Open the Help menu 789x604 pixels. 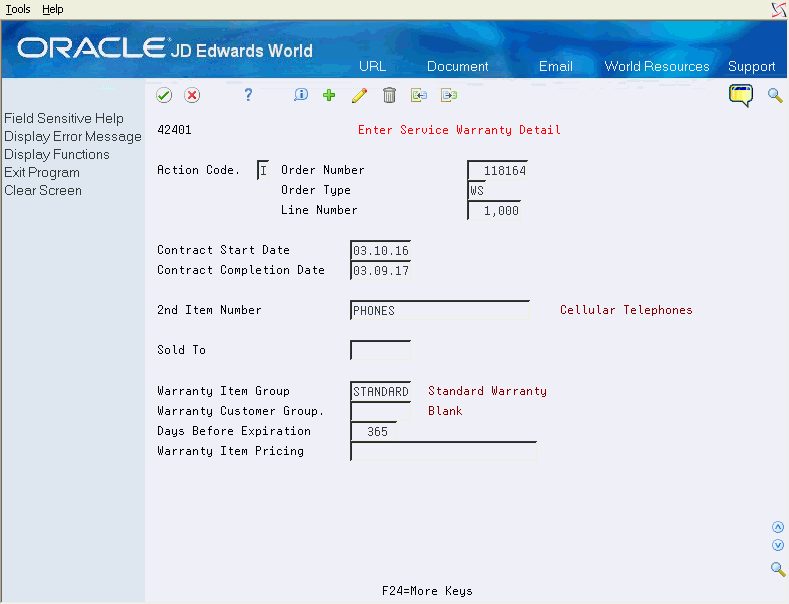52,9
